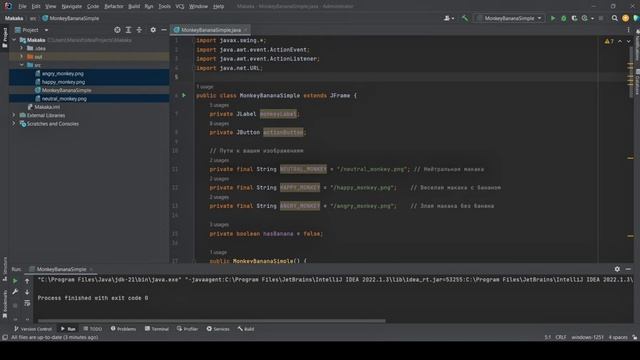This screenshot has width=640, height=360.
Task: Hide the Run tool window
Action: point(628,269)
